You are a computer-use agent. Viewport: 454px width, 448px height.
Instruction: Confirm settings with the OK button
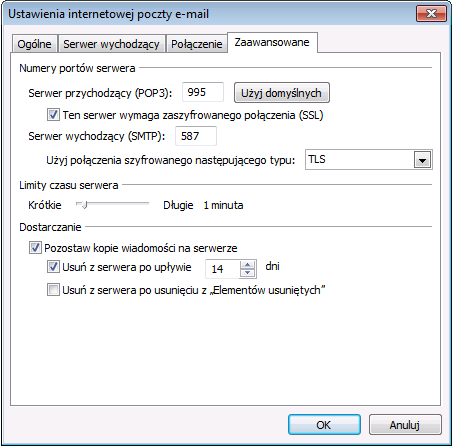click(x=324, y=425)
